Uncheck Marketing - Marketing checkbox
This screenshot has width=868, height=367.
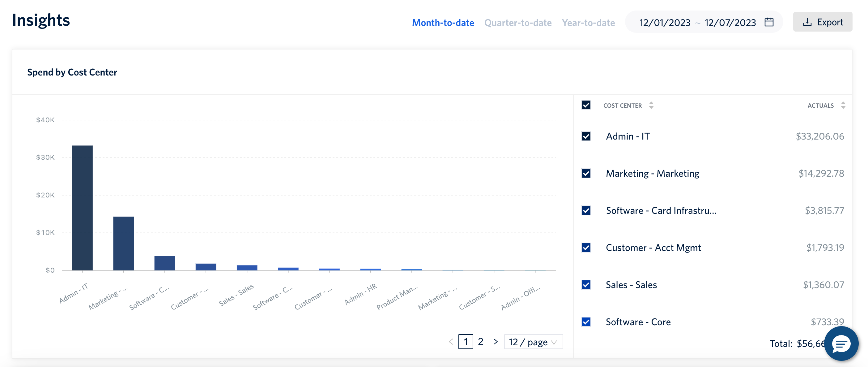tap(586, 173)
